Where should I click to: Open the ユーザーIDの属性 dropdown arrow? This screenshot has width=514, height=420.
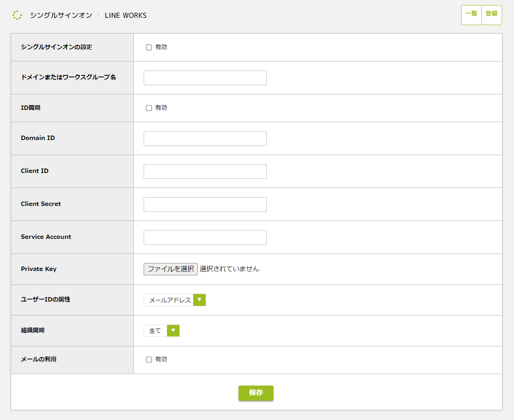[199, 300]
